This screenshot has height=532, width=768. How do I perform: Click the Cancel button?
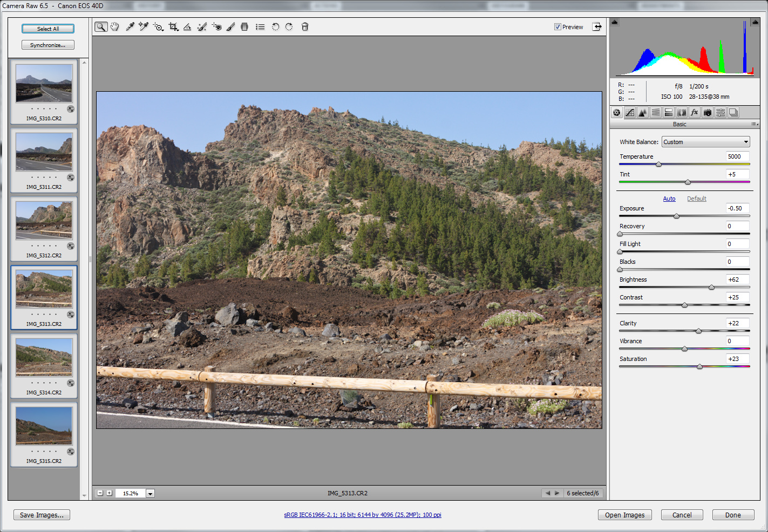(x=682, y=515)
